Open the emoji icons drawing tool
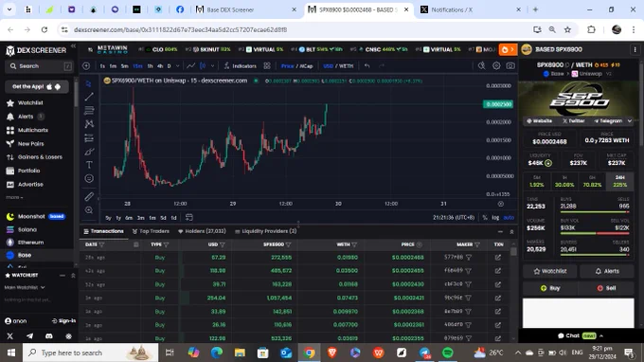 (x=89, y=179)
